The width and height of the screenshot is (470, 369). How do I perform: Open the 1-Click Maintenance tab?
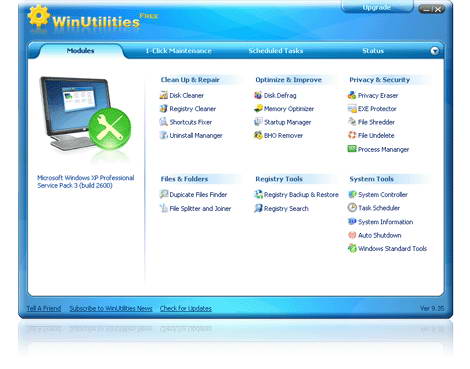point(178,51)
